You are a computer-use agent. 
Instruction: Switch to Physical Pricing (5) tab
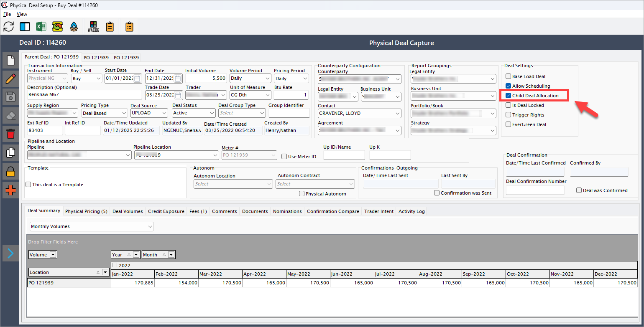point(86,211)
